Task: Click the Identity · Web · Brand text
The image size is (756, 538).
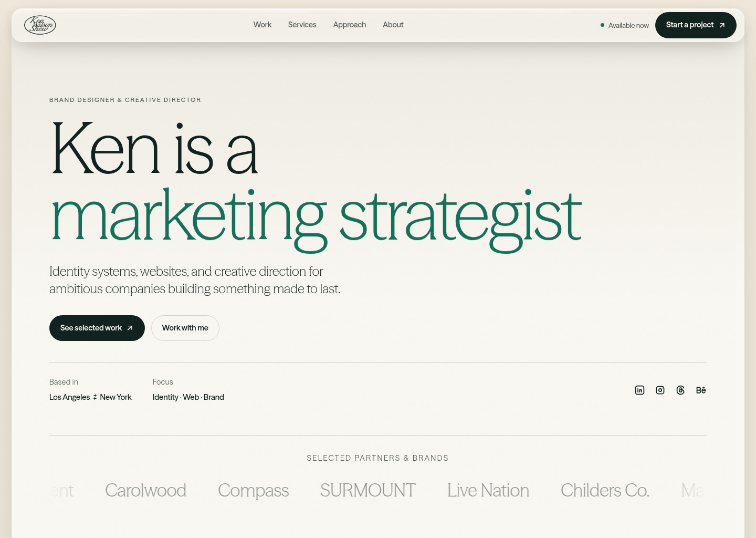Action: [188, 397]
